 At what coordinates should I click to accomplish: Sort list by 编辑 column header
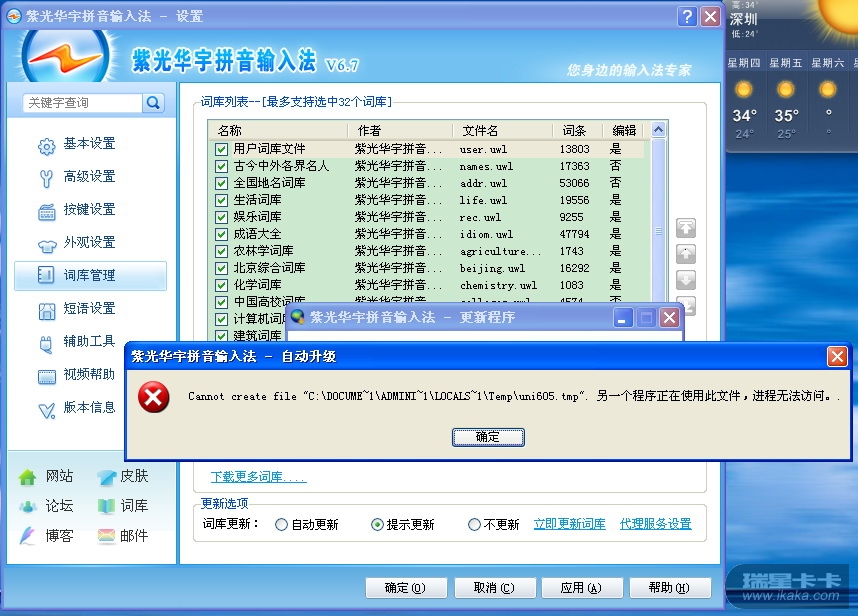[x=624, y=130]
